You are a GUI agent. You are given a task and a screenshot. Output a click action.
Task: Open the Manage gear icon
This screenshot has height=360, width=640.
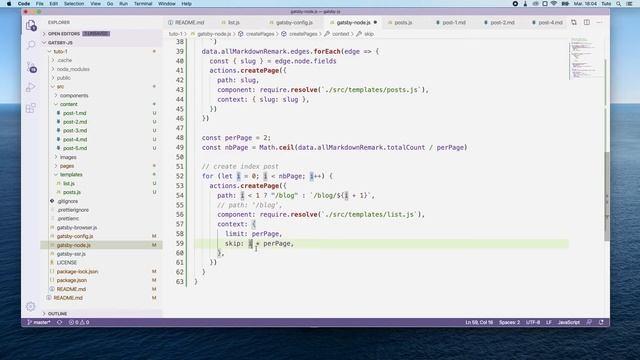[x=31, y=306]
